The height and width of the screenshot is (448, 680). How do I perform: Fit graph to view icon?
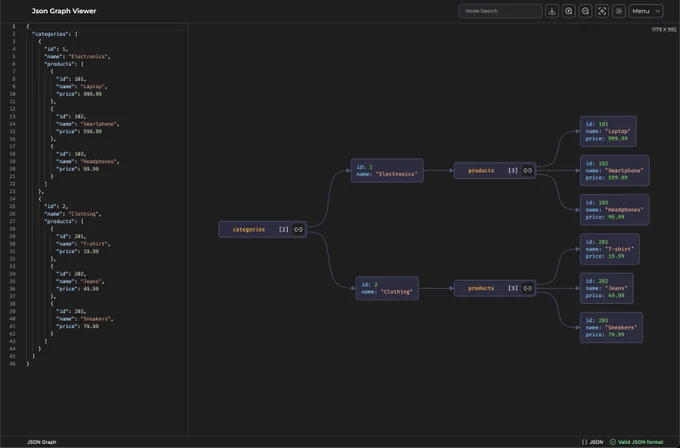(602, 11)
